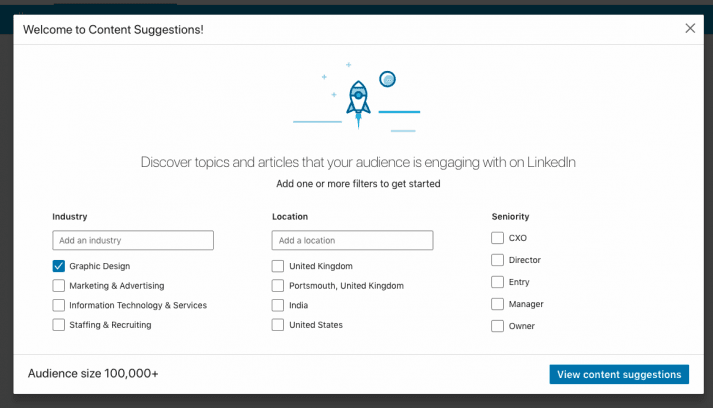Close the Content Suggestions dialog
This screenshot has width=713, height=408.
690,29
